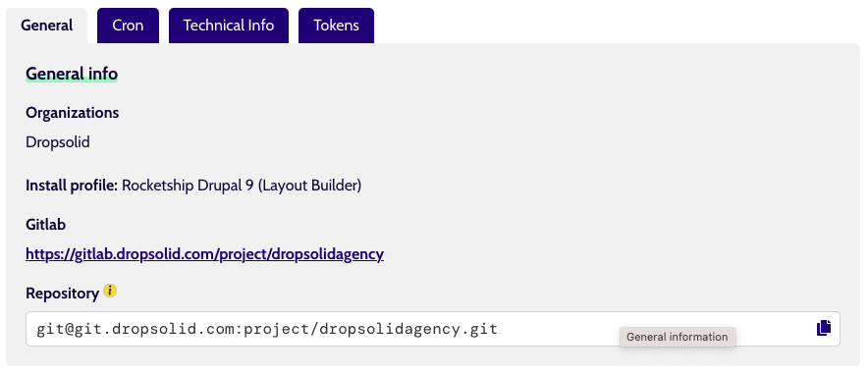This screenshot has width=868, height=376.
Task: Open the gitlab.dropsolid.com project link
Action: (205, 254)
